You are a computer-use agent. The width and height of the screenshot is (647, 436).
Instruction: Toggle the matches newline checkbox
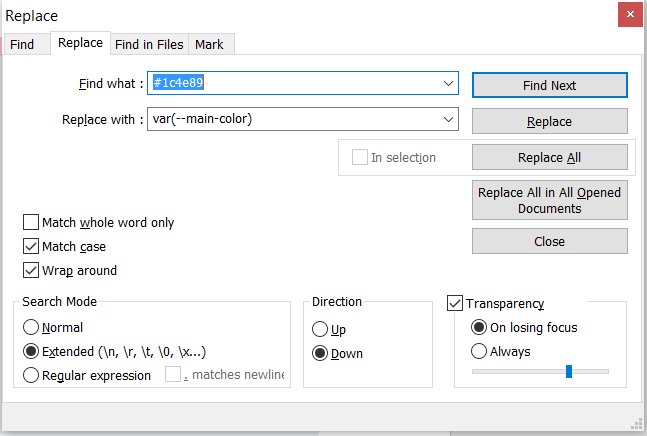[x=173, y=374]
